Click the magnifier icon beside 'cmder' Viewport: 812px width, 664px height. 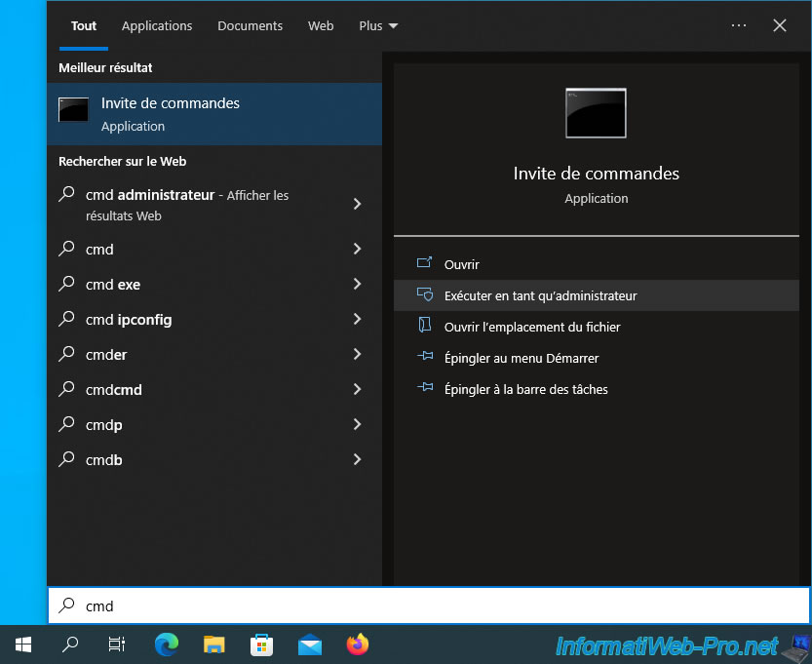pos(66,354)
